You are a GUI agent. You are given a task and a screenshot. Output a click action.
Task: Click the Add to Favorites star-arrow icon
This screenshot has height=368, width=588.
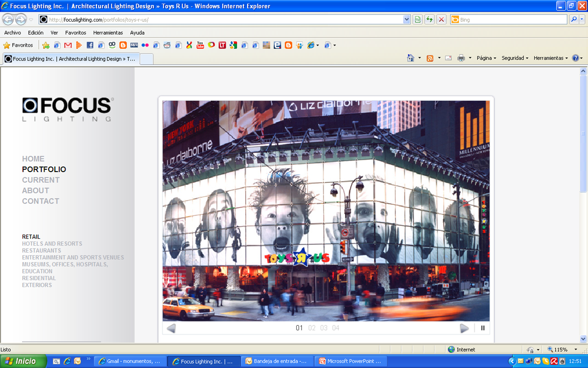(46, 45)
